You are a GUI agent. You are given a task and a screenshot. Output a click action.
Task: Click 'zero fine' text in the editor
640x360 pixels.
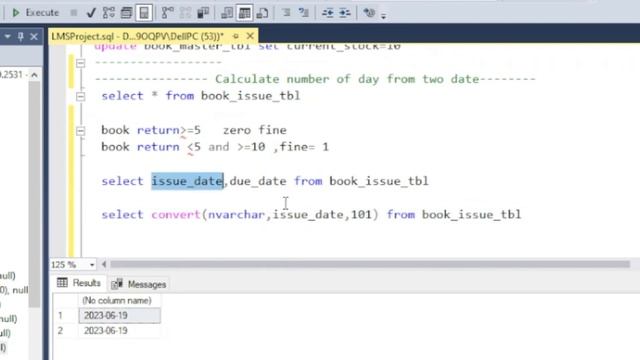point(255,130)
